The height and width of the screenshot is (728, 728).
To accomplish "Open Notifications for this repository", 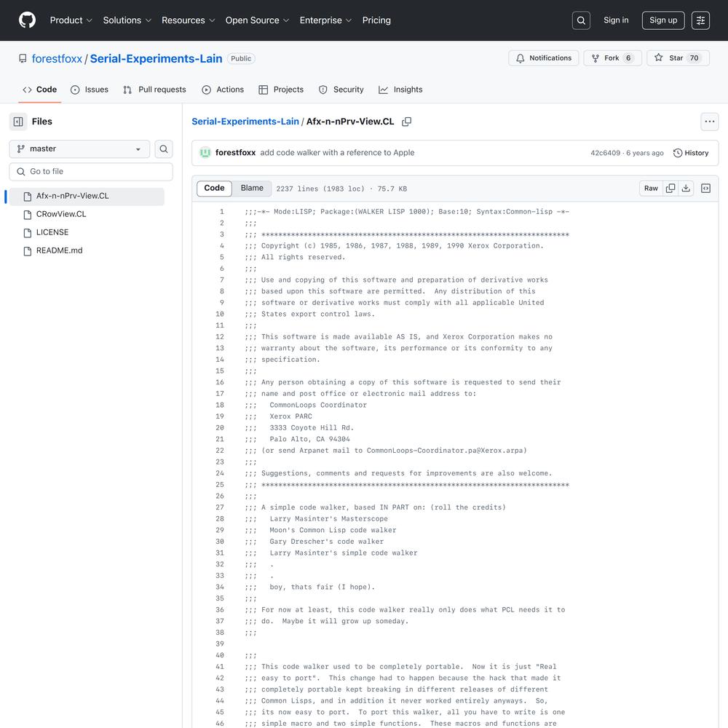I will pyautogui.click(x=543, y=58).
